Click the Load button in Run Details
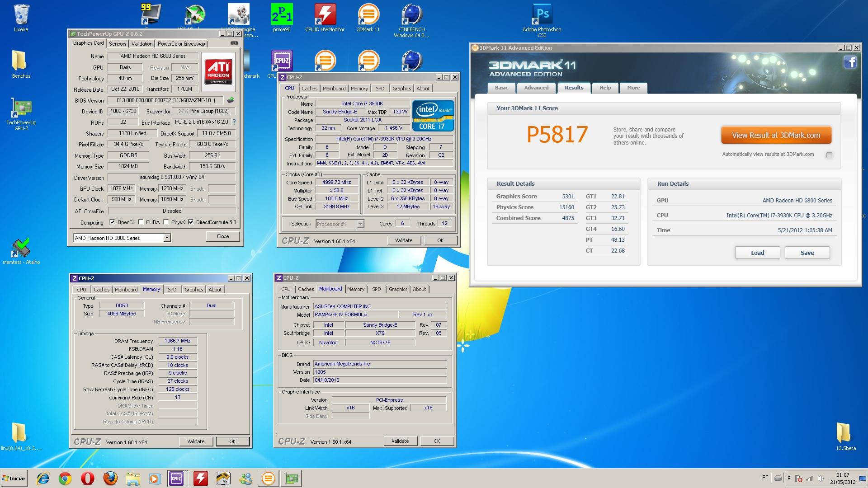 click(x=757, y=253)
